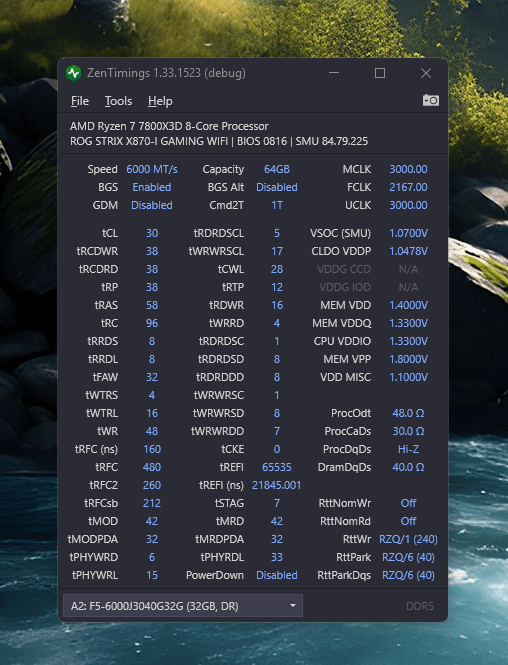Click the CLDO VDDP value 1.0478V
Viewport: 508px width, 665px height.
tap(408, 251)
